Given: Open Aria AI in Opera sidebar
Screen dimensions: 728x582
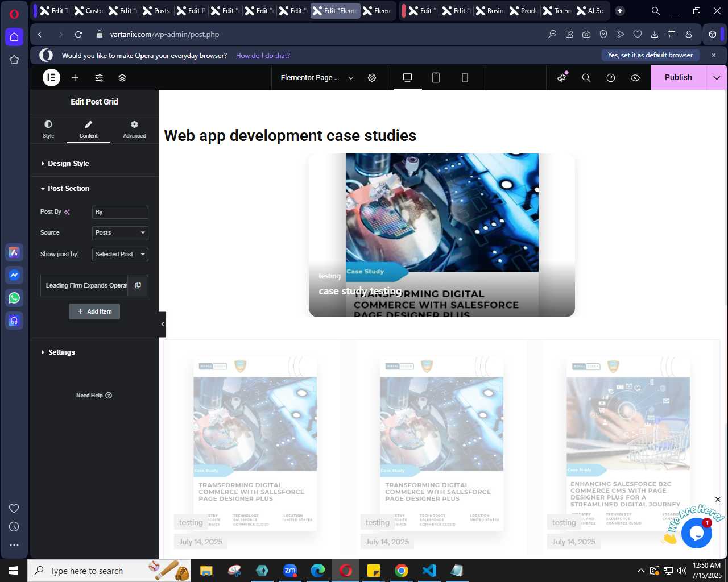Looking at the screenshot, I should (14, 252).
